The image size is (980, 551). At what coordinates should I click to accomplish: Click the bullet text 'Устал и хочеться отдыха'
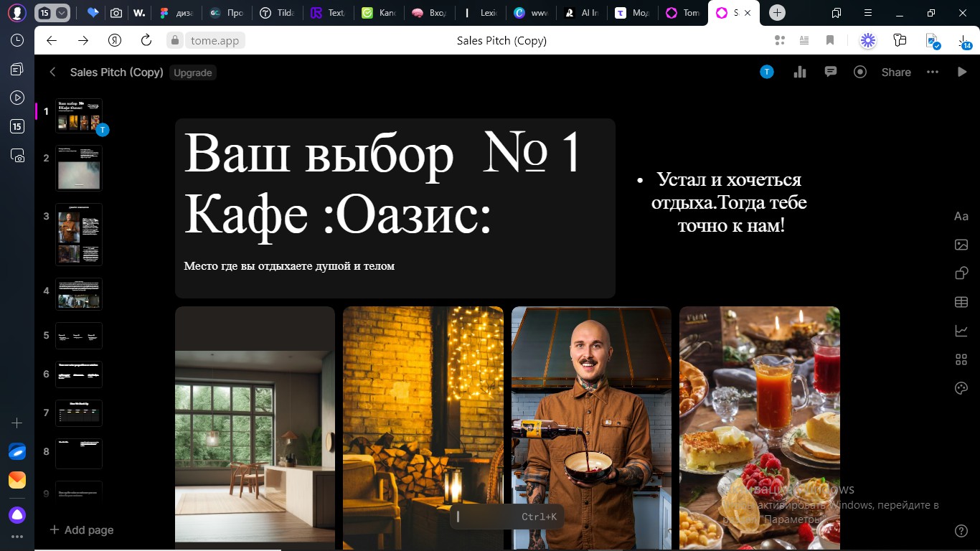point(730,202)
